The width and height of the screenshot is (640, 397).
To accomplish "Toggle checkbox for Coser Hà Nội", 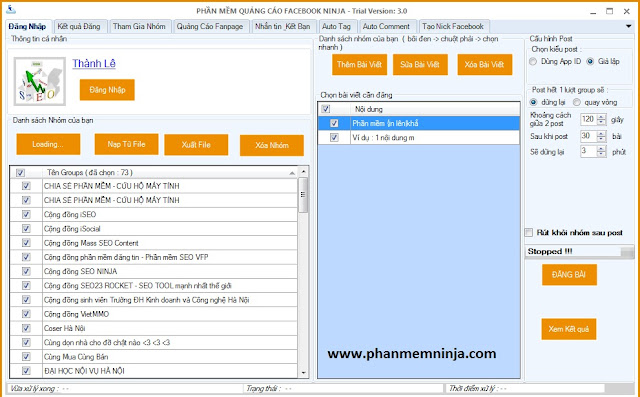I will pyautogui.click(x=26, y=328).
